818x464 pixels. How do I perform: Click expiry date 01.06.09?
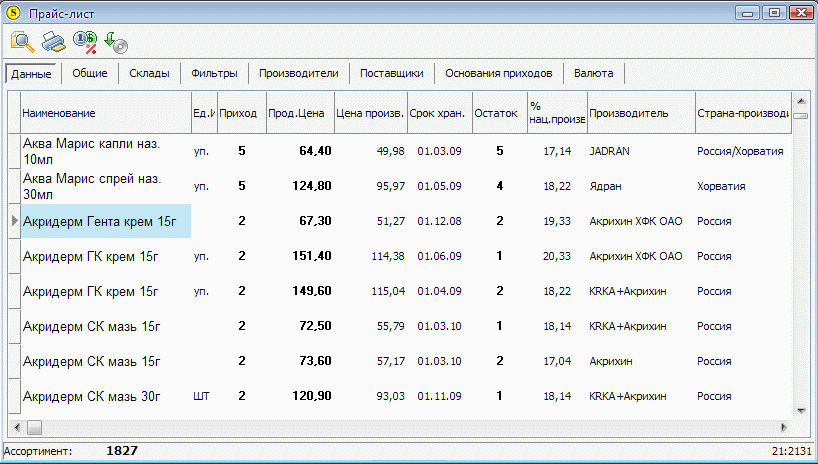[x=439, y=256]
